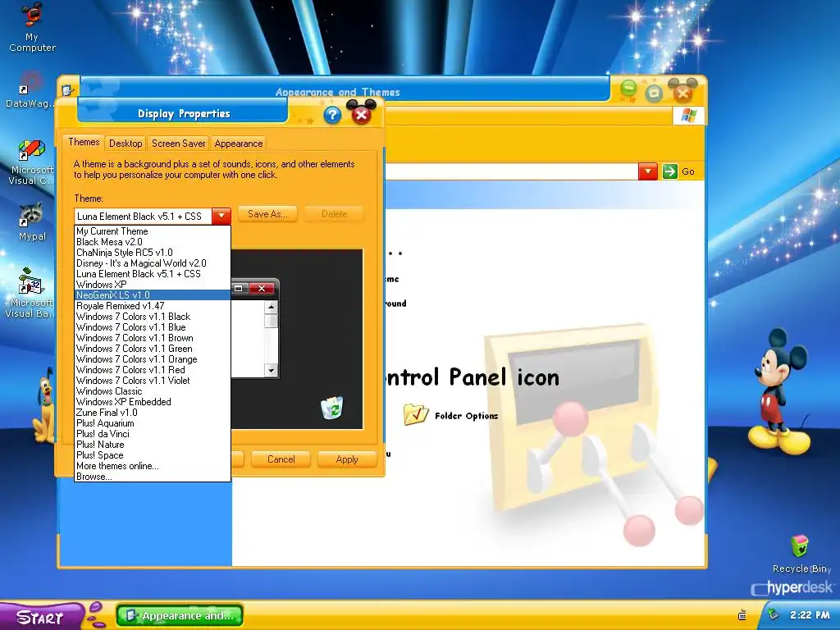Click recycle bin icon in theme preview
Viewport: 840px width, 630px height.
tap(331, 408)
